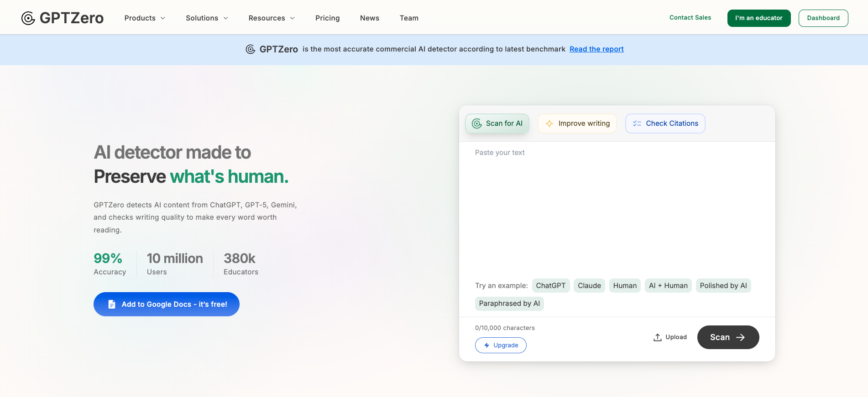The height and width of the screenshot is (397, 868).
Task: Load the Claude example text
Action: point(589,286)
